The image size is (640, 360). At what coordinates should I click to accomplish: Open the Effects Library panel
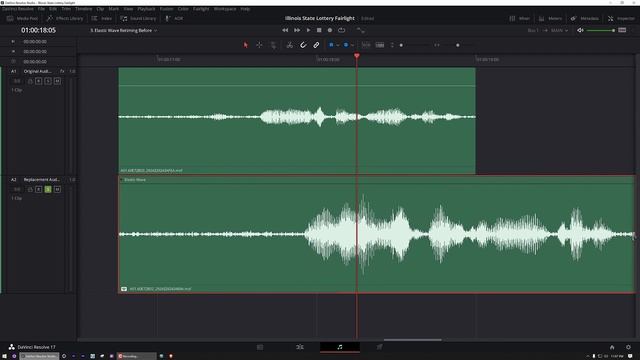coord(65,18)
